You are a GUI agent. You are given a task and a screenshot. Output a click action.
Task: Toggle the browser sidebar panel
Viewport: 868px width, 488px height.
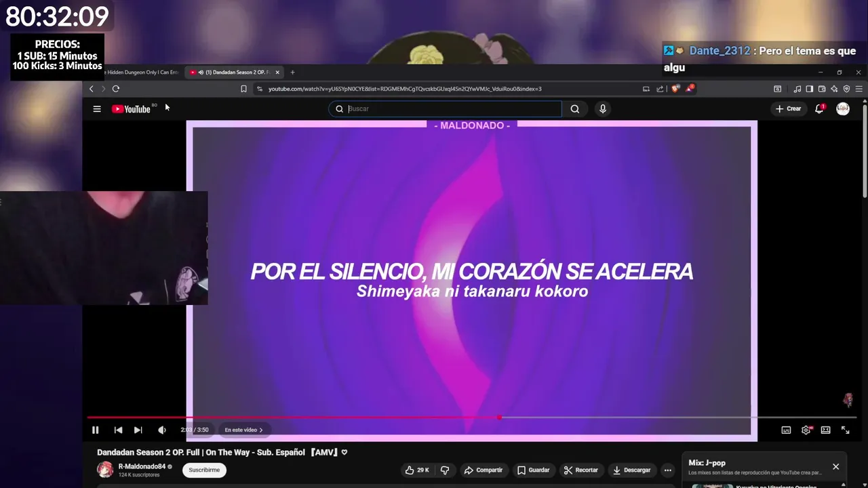tap(810, 89)
